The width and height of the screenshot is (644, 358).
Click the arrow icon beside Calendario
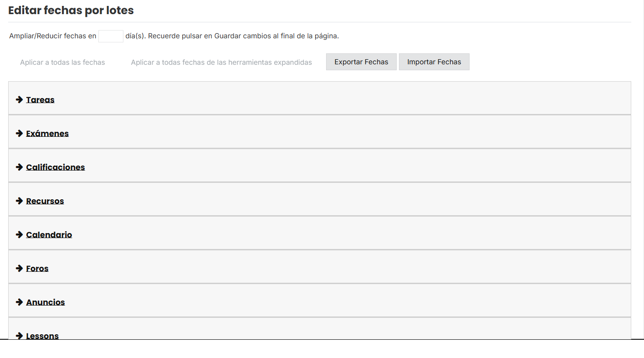click(20, 234)
